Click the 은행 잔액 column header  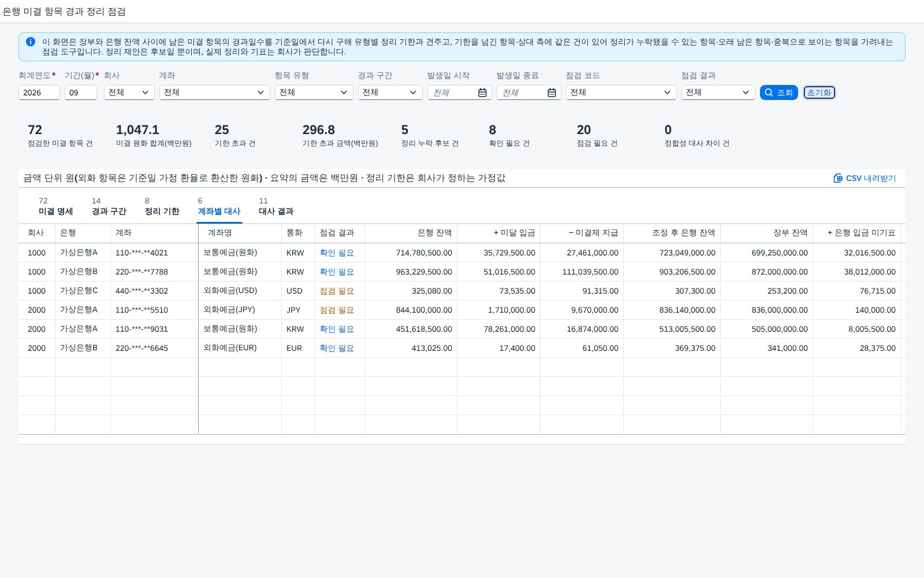[x=411, y=233]
